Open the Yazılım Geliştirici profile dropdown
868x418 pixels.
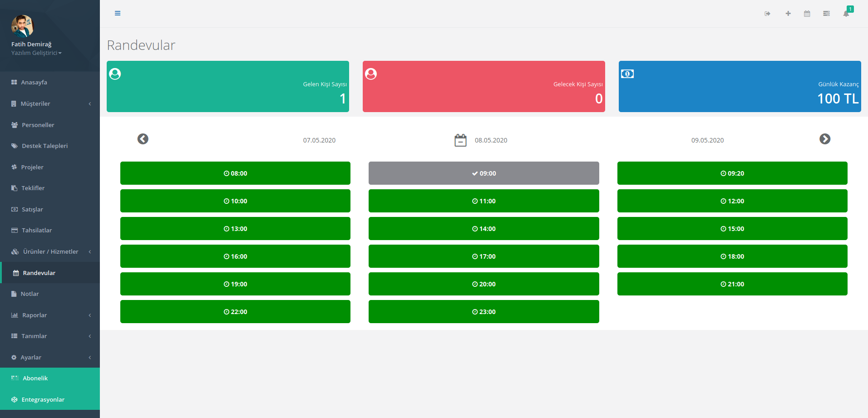point(36,53)
